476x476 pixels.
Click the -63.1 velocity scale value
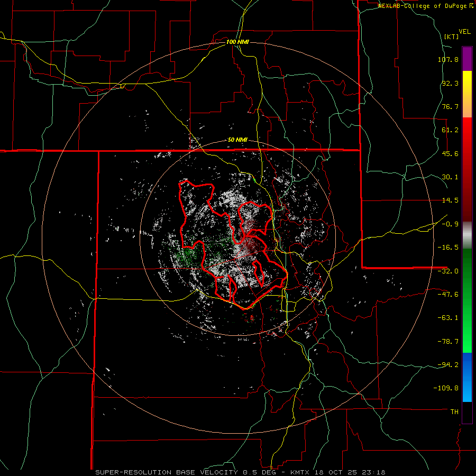coord(448,318)
